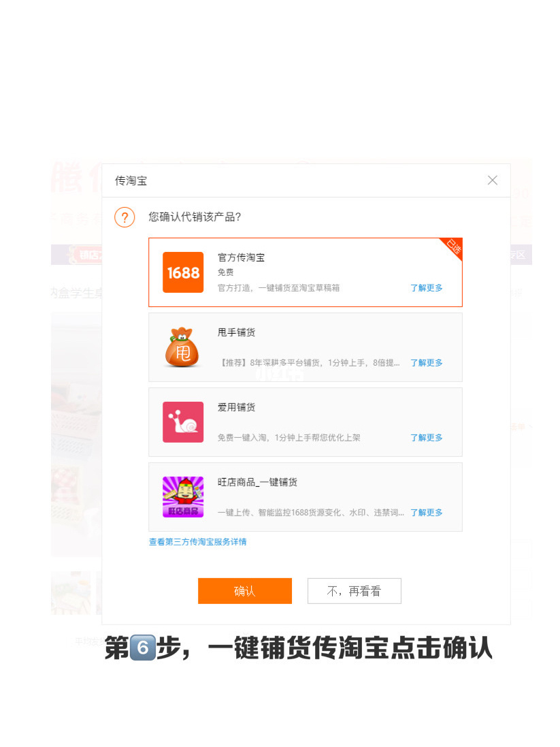Click the 爱用铺货 pink snail icon
The image size is (560, 747).
182,422
